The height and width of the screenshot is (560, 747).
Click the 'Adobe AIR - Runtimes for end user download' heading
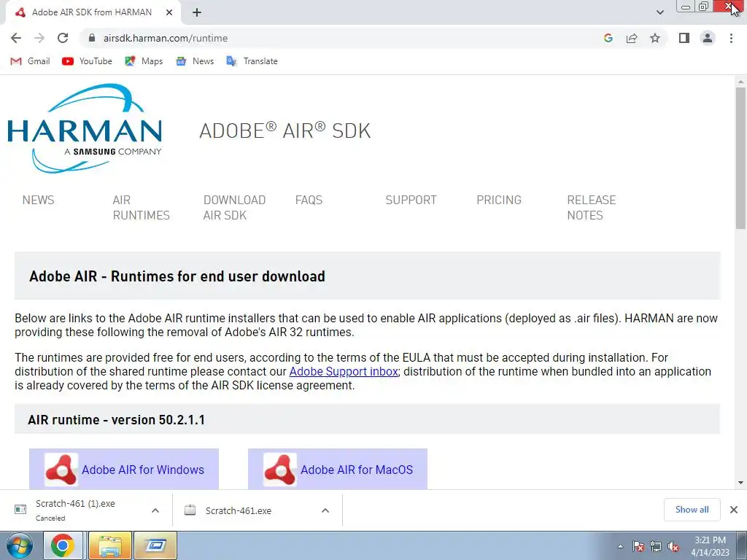click(x=177, y=276)
